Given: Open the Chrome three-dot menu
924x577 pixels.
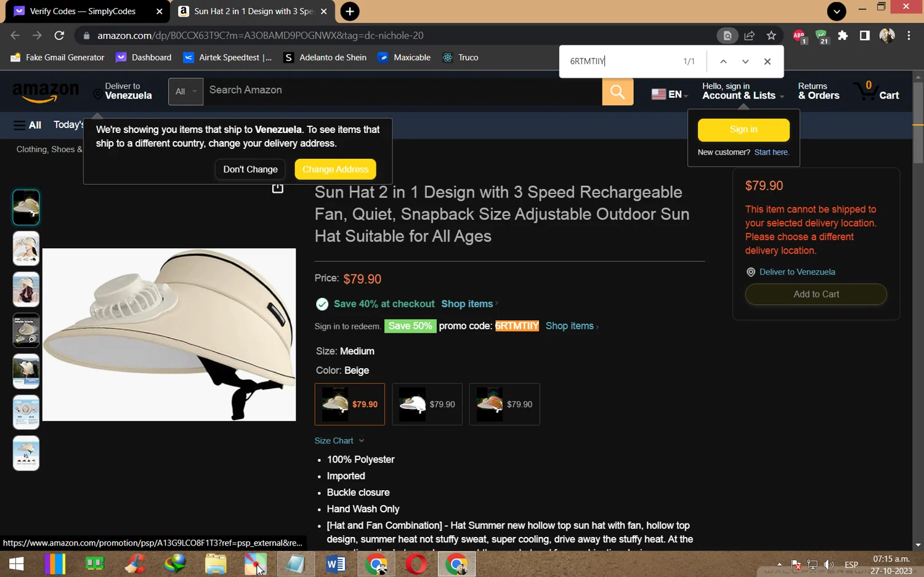Looking at the screenshot, I should [x=909, y=36].
